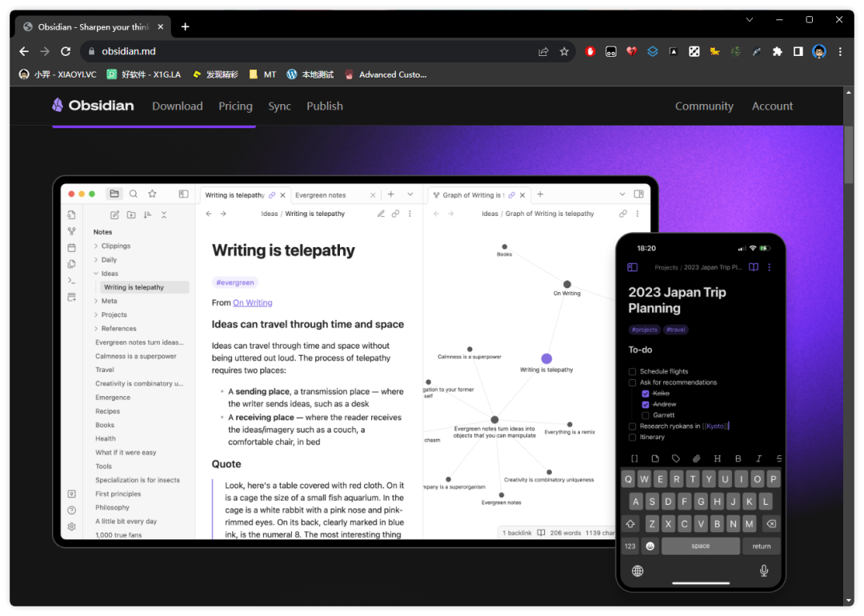The image size is (864, 616).
Task: Open the Account link
Action: [772, 106]
